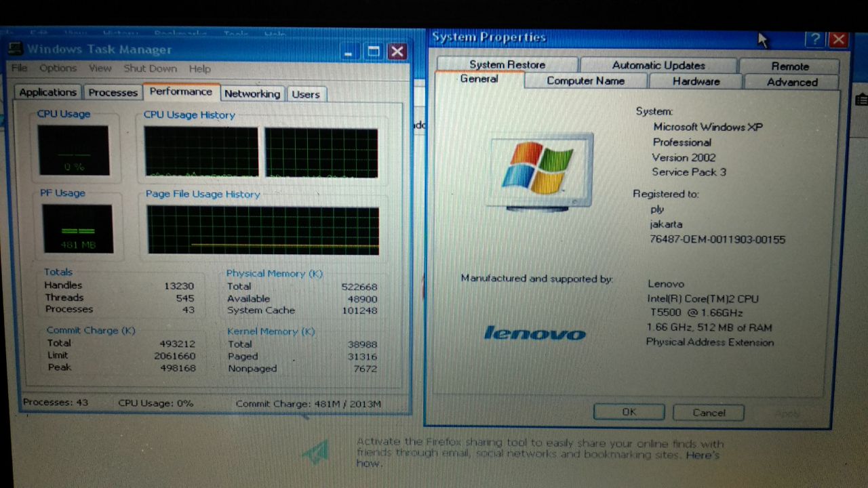Click the OK button in System Properties
The height and width of the screenshot is (488, 868).
point(629,412)
